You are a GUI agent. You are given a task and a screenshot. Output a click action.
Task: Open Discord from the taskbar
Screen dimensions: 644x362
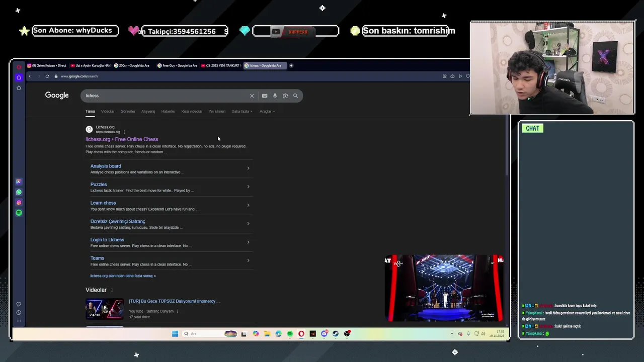[x=325, y=334]
